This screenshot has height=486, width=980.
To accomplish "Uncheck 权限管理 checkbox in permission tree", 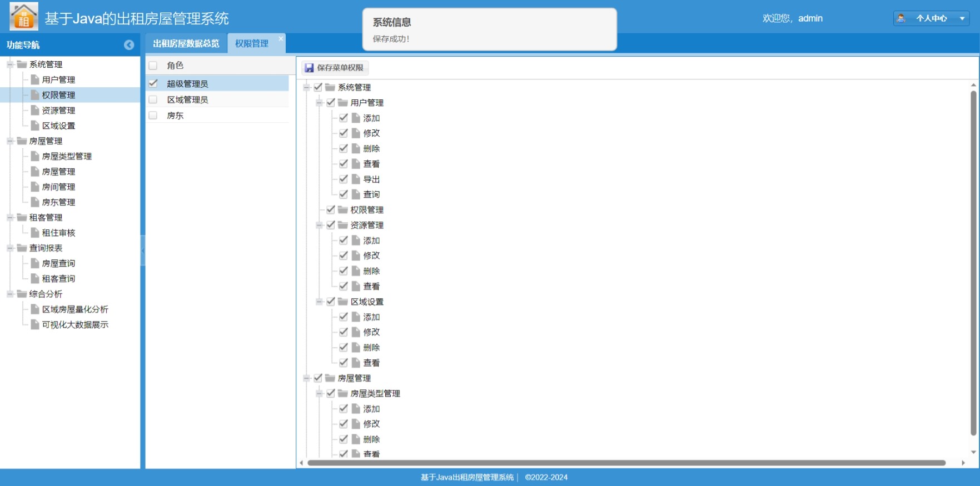I will point(331,209).
